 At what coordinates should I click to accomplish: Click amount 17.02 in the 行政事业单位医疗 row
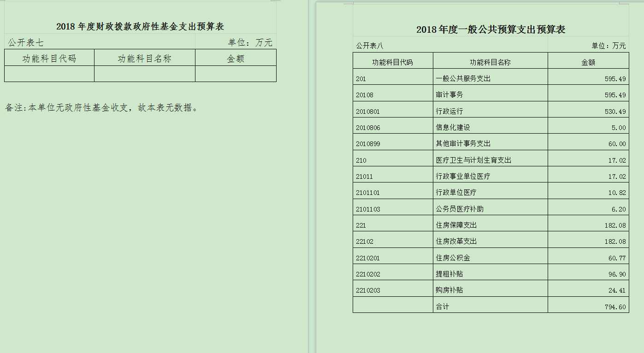617,176
